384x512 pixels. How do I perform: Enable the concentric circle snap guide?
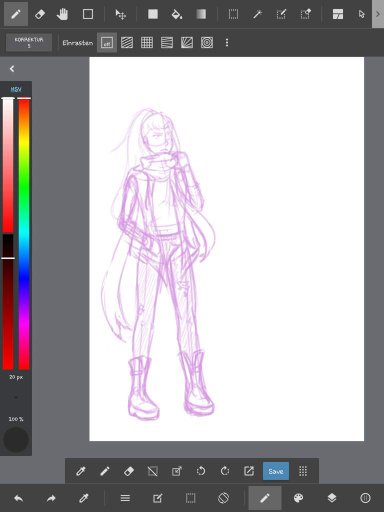[207, 43]
